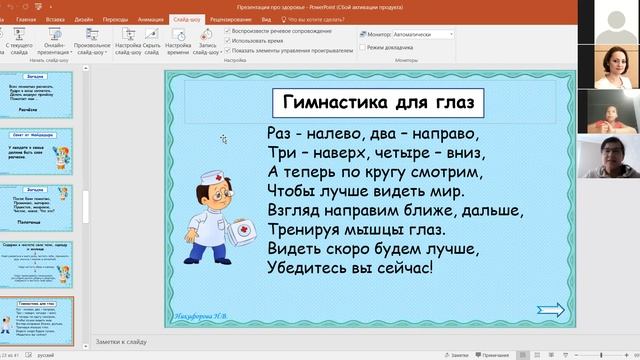
Task: Enable Режим докладчика presenter view checkbox
Action: click(362, 47)
